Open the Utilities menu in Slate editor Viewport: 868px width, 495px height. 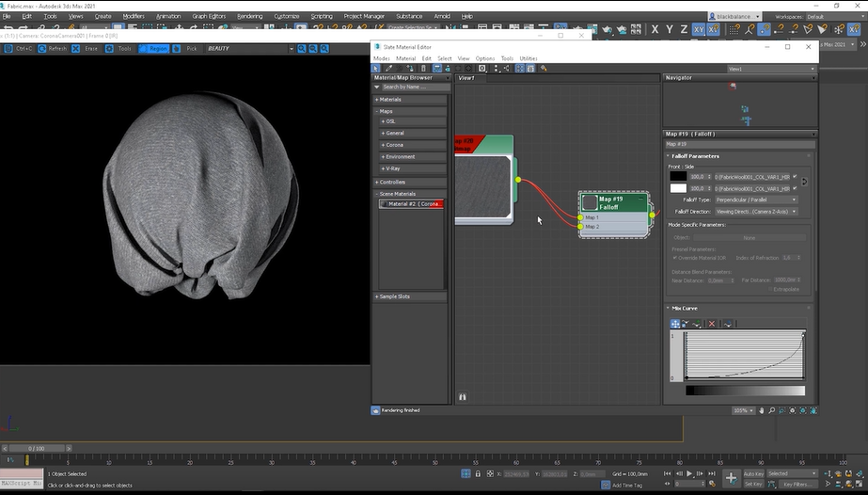click(x=529, y=58)
